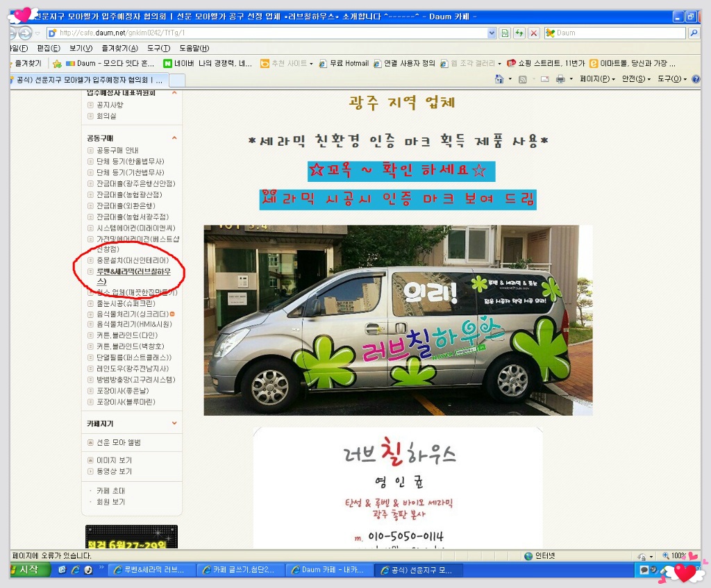The height and width of the screenshot is (588, 711).
Task: Click the browser forward arrow button
Action: [x=26, y=33]
